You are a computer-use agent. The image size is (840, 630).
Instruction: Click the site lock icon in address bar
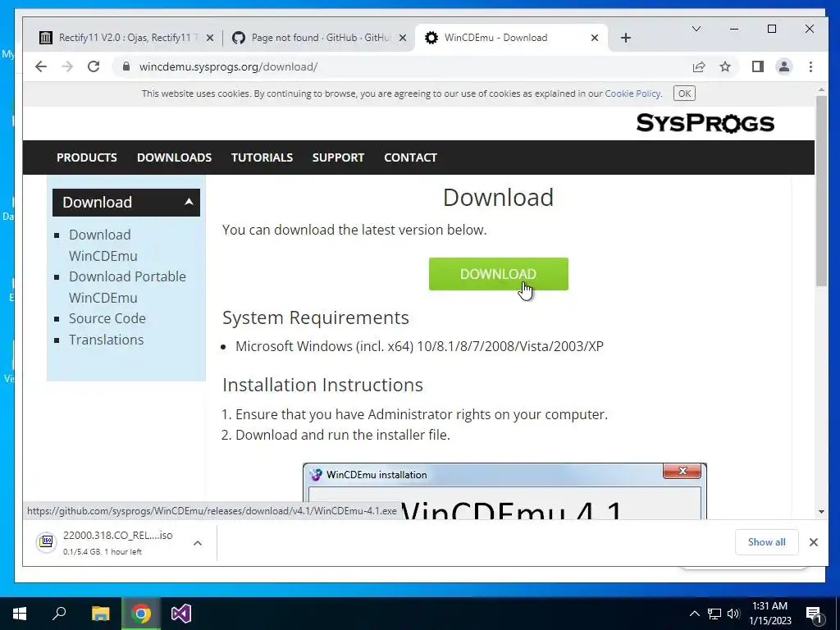[x=126, y=66]
